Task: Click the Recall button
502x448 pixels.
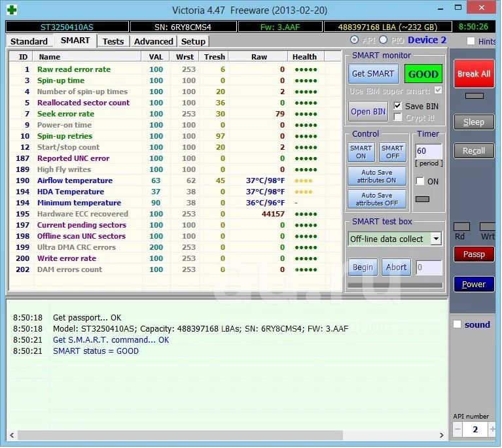Action: click(473, 150)
